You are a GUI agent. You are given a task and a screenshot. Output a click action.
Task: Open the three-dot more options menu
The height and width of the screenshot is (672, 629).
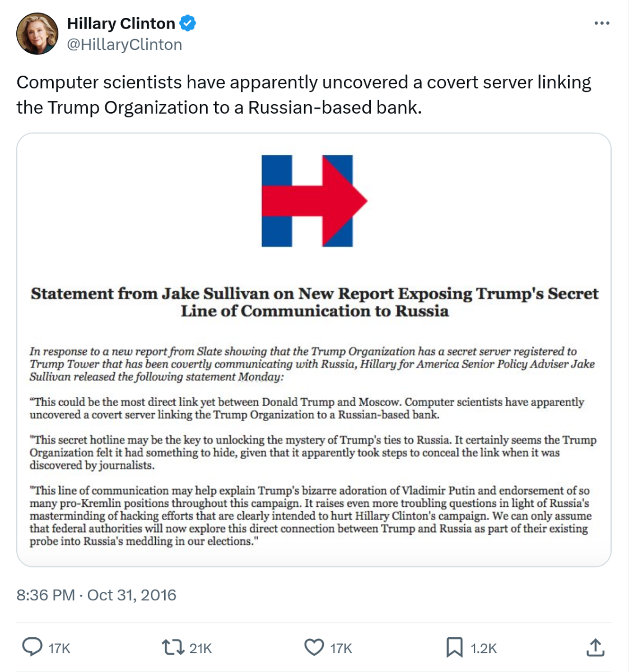[602, 24]
